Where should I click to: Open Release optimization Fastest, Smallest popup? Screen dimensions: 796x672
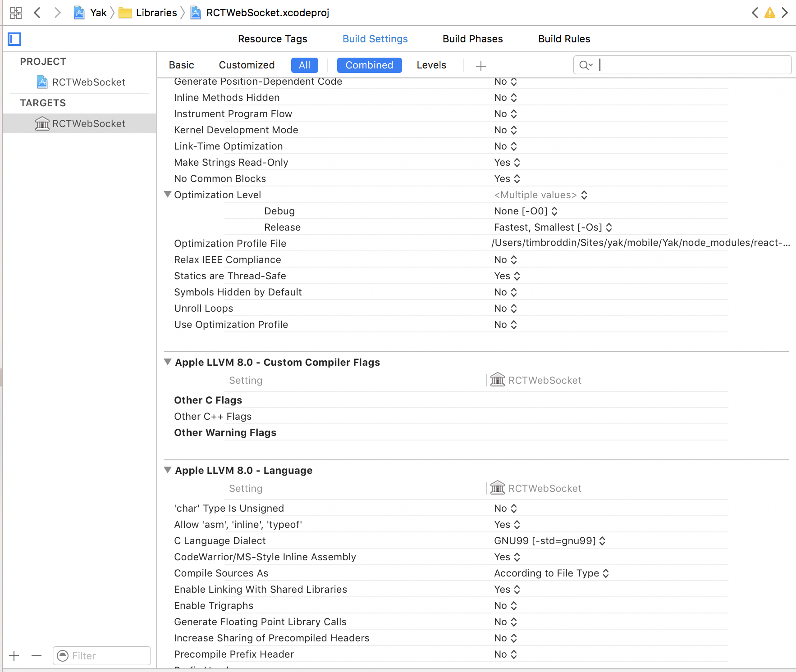coord(553,227)
